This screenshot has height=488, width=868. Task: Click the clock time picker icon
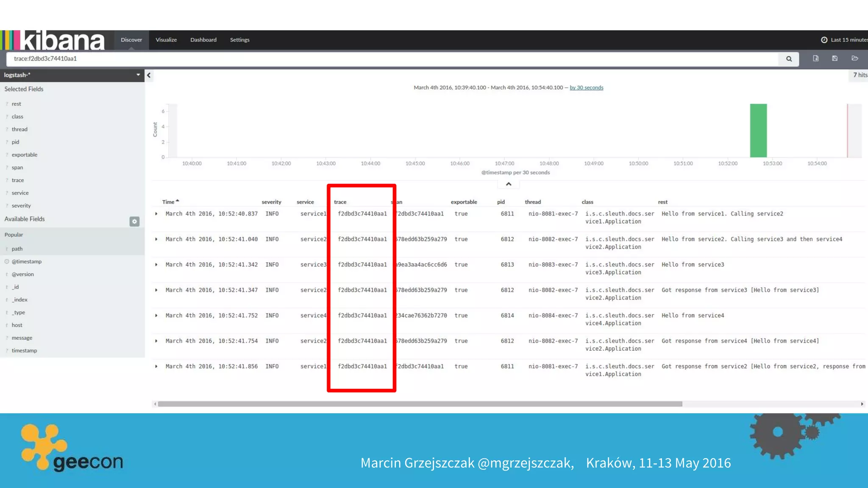coord(824,40)
